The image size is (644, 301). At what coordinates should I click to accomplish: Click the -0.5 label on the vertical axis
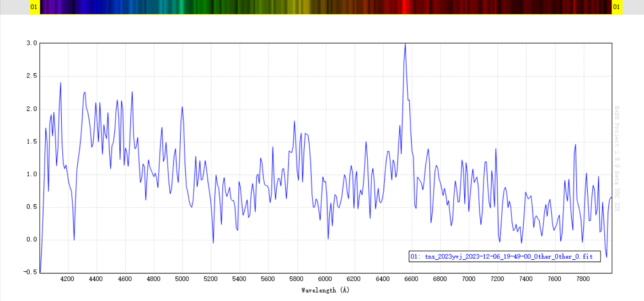click(31, 272)
